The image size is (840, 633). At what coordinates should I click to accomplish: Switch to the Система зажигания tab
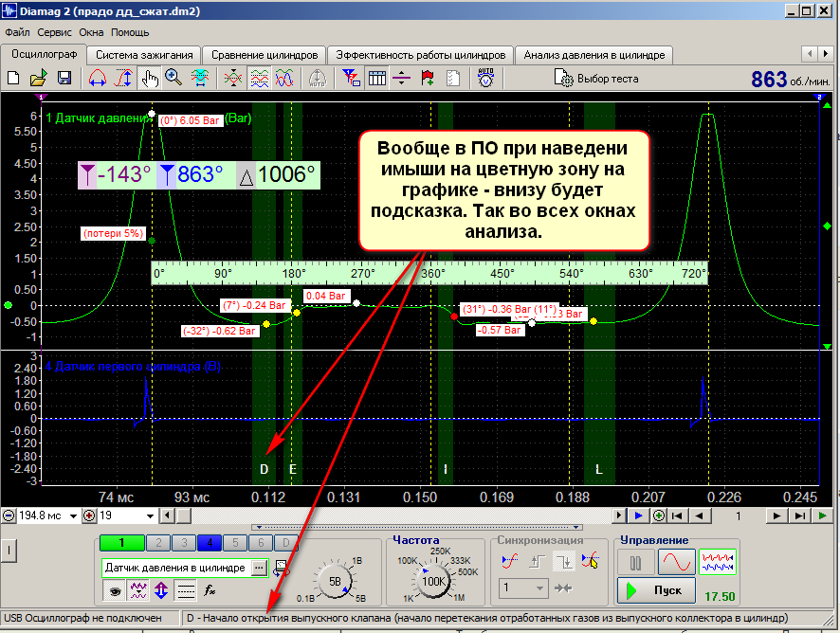coord(144,55)
